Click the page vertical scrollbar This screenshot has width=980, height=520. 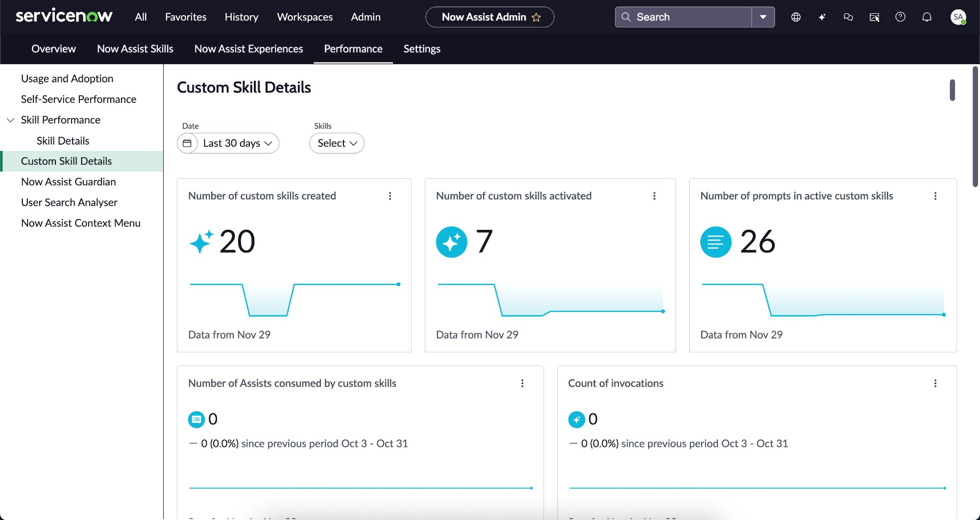[975, 126]
